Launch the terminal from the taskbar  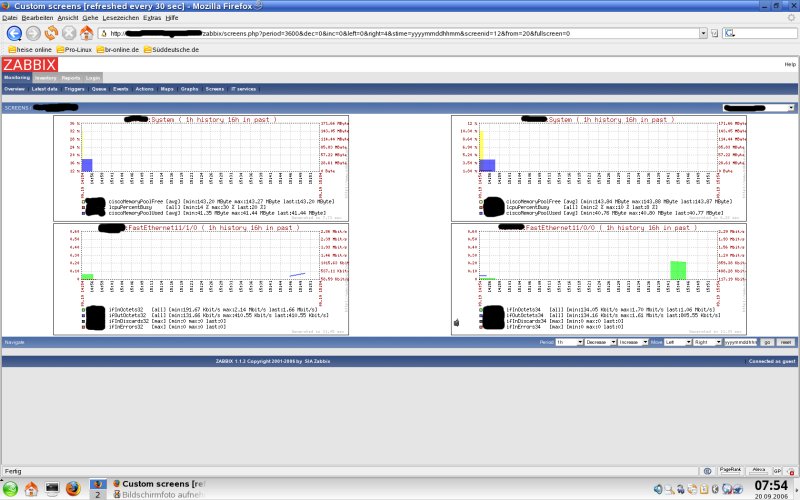[x=52, y=489]
